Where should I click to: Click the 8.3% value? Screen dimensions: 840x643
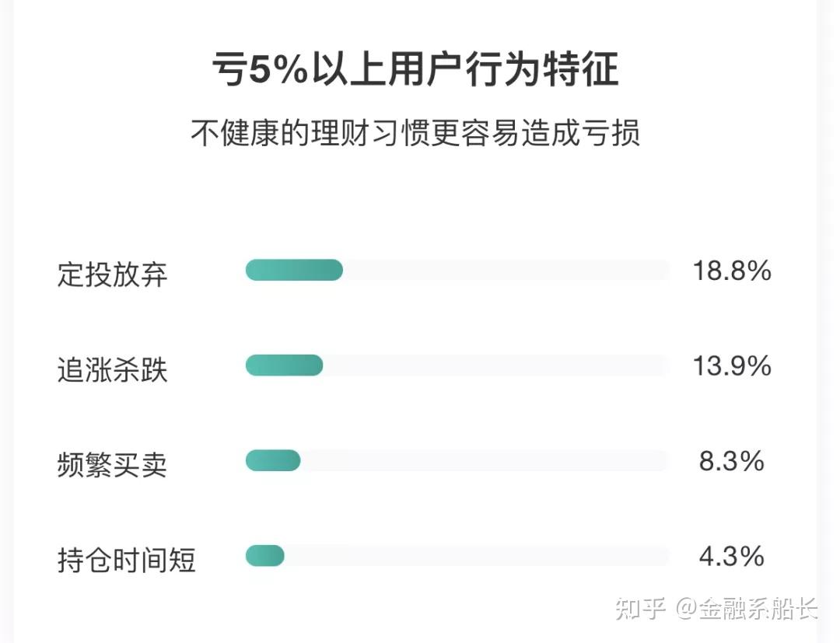[732, 461]
